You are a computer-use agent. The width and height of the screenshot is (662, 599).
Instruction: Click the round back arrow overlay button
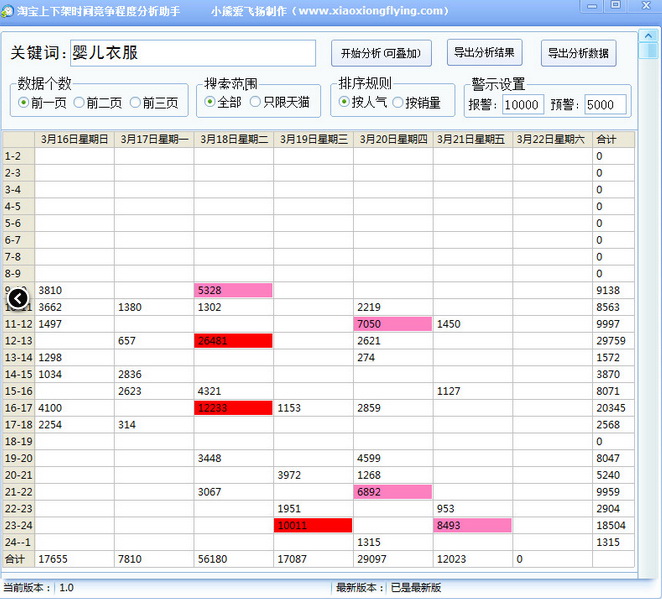click(18, 299)
